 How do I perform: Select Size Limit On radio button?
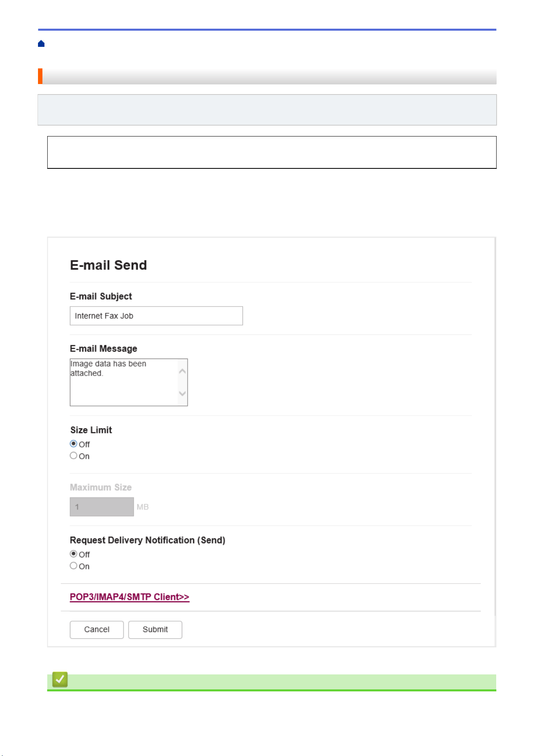coord(74,456)
